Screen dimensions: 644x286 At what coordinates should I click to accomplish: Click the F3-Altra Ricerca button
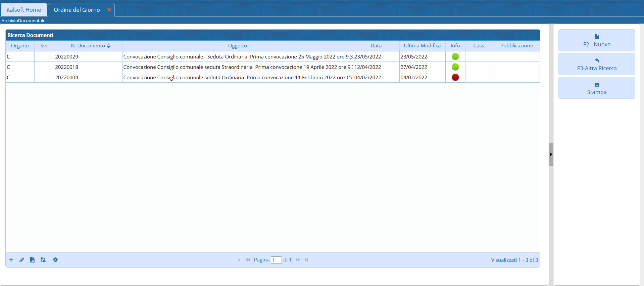(x=596, y=64)
